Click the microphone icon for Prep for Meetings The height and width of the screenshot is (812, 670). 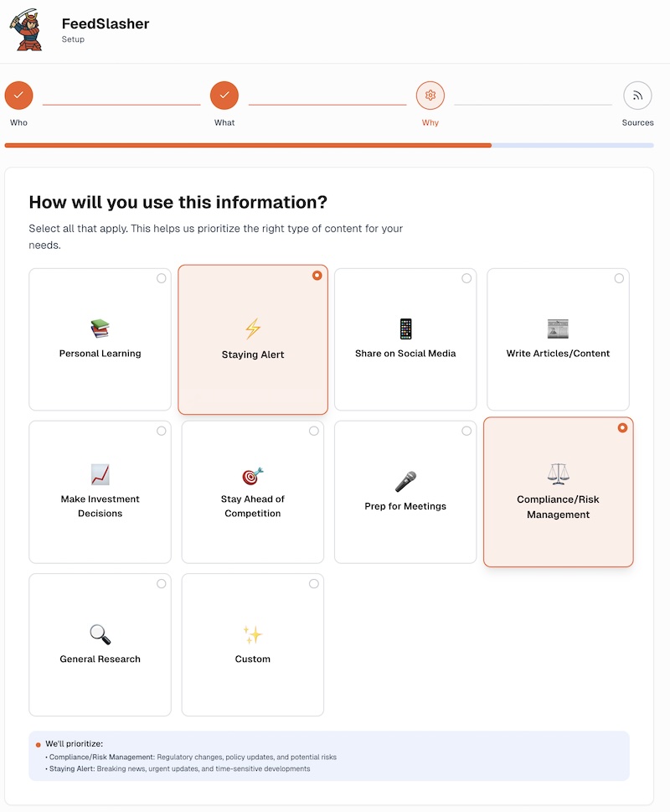[x=405, y=482]
